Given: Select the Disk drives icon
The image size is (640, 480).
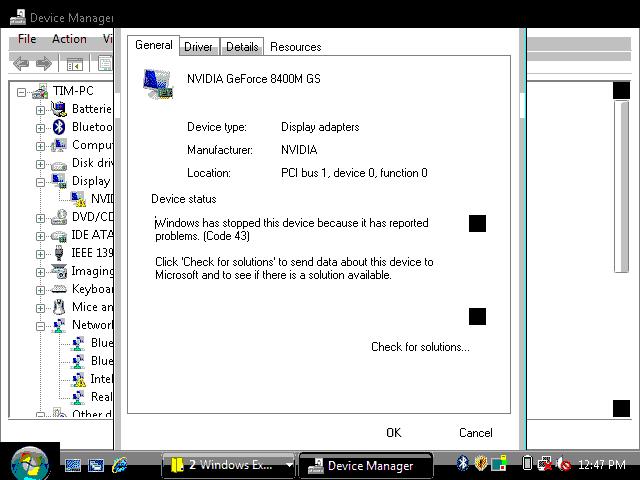Looking at the screenshot, I should [59, 164].
